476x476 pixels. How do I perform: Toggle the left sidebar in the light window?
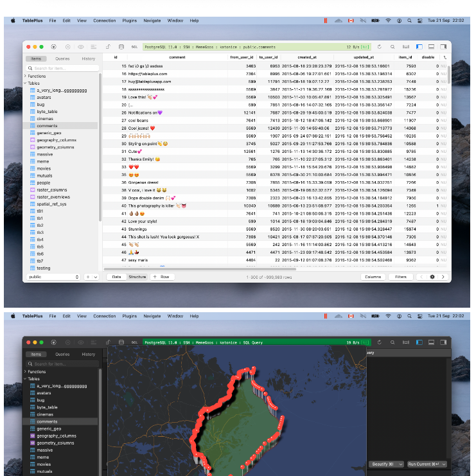pos(419,47)
